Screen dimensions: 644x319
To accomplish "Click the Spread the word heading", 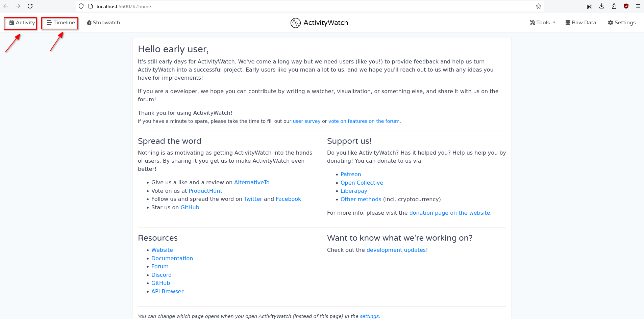I will (170, 141).
